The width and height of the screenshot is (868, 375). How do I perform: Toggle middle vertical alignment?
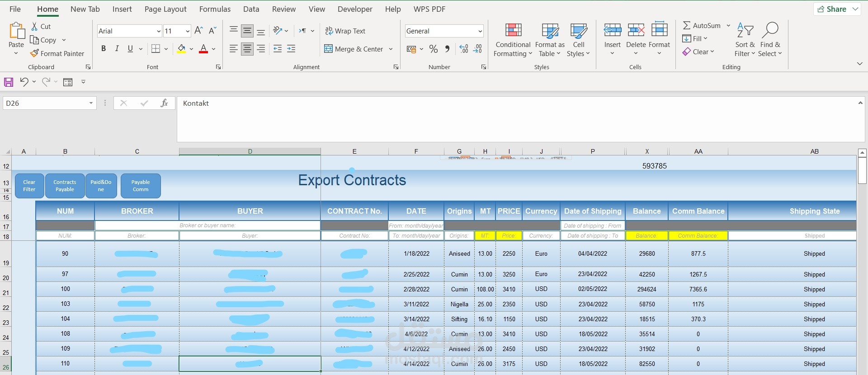tap(247, 31)
